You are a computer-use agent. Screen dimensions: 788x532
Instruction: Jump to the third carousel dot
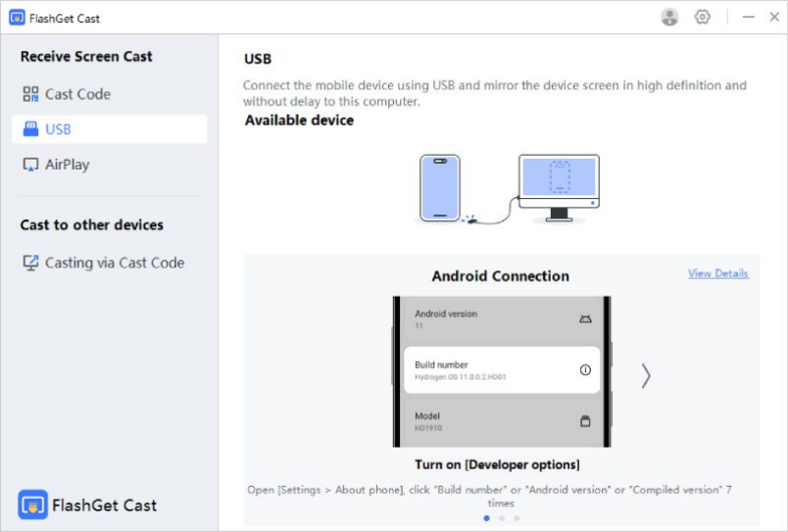517,517
